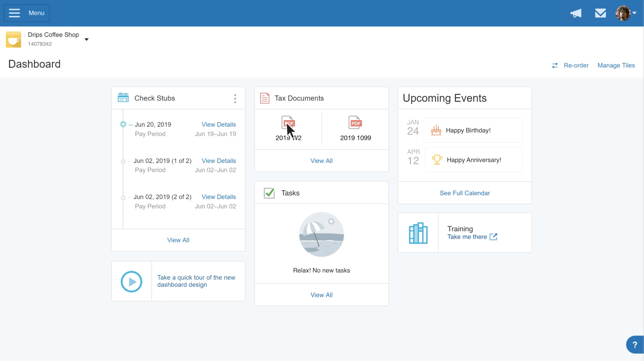Image resolution: width=644 pixels, height=361 pixels.
Task: Open the announcements megaphone icon
Action: click(x=576, y=13)
